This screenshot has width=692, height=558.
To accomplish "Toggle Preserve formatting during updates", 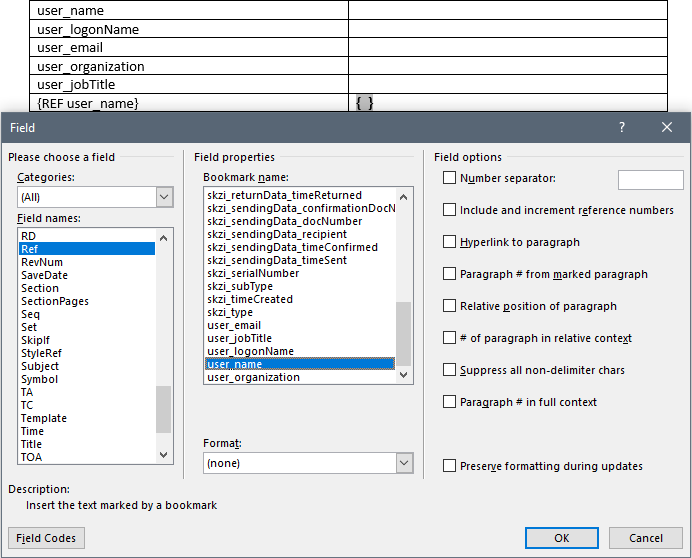I will tap(450, 466).
